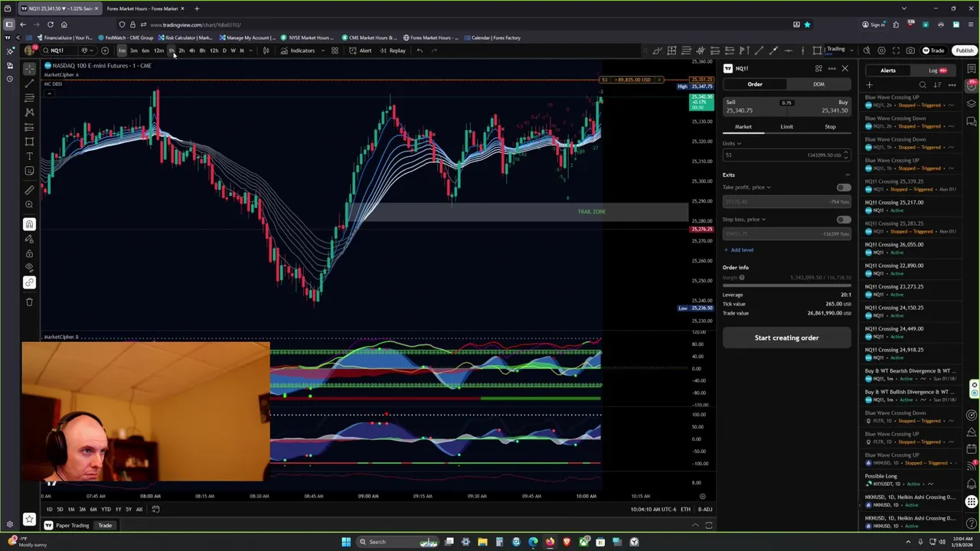
Task: Create a new Alert from toolbar
Action: tap(361, 51)
